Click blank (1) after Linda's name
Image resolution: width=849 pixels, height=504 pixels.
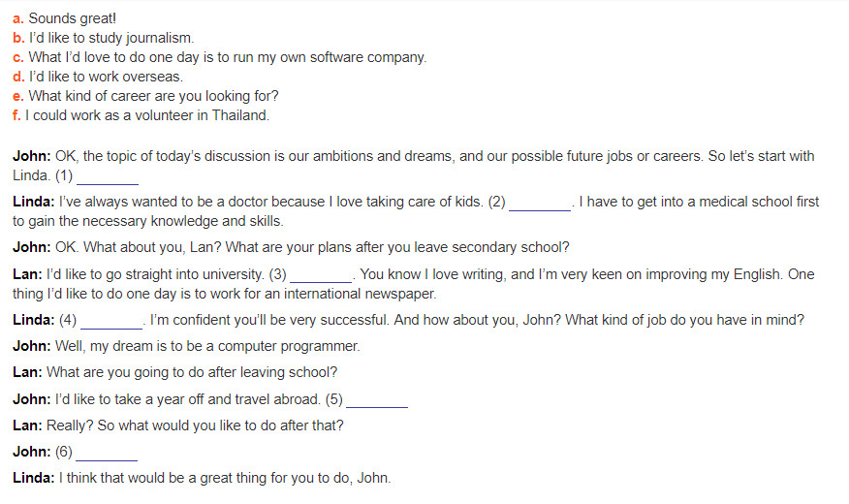[108, 177]
